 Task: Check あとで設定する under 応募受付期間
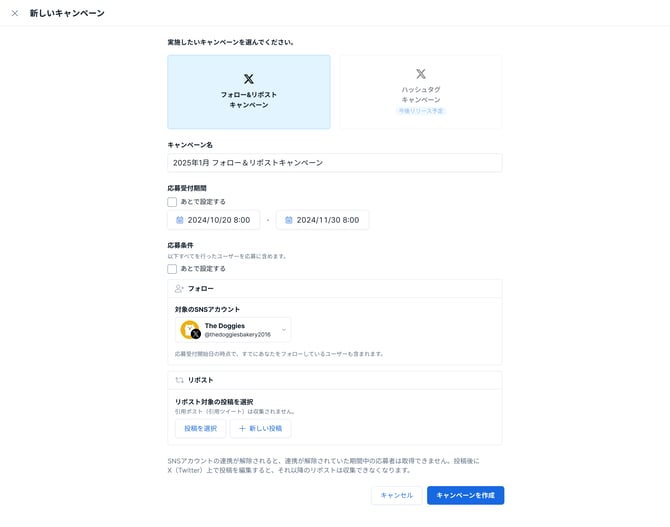point(172,202)
